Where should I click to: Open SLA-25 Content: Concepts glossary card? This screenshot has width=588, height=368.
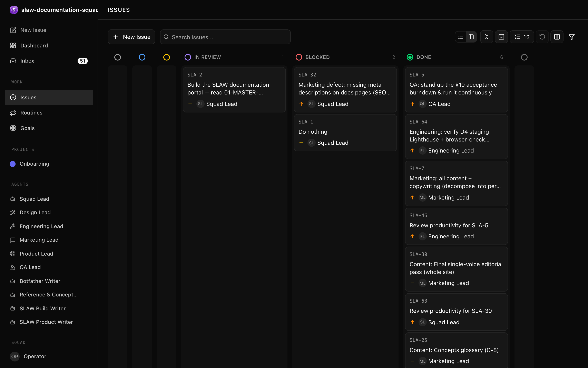pyautogui.click(x=456, y=350)
